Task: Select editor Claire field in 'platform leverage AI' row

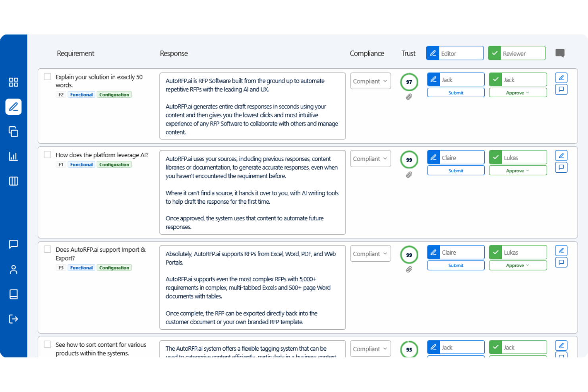Action: pyautogui.click(x=456, y=157)
